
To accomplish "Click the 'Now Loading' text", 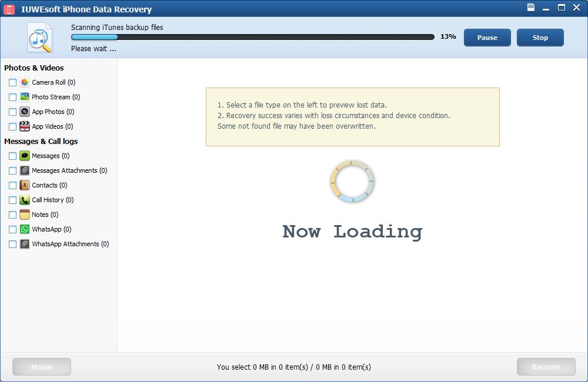I will tap(352, 232).
